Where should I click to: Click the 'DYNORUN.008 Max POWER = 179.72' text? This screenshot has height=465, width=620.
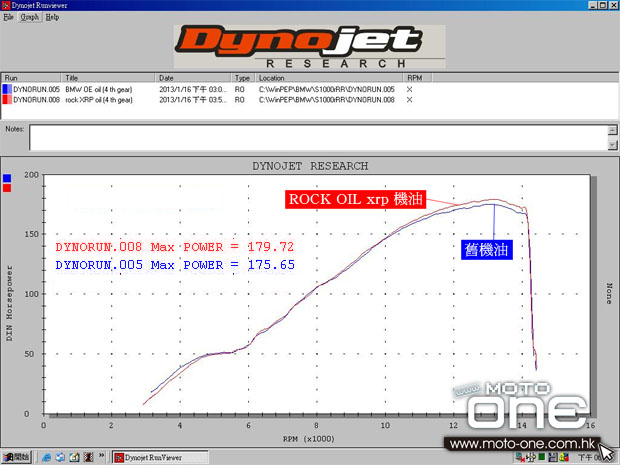(x=174, y=247)
